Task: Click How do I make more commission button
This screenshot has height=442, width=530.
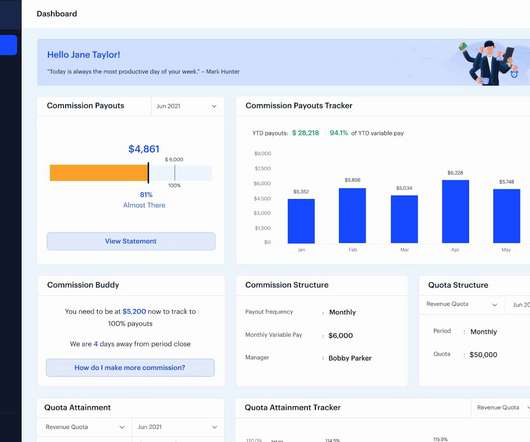Action: click(130, 368)
